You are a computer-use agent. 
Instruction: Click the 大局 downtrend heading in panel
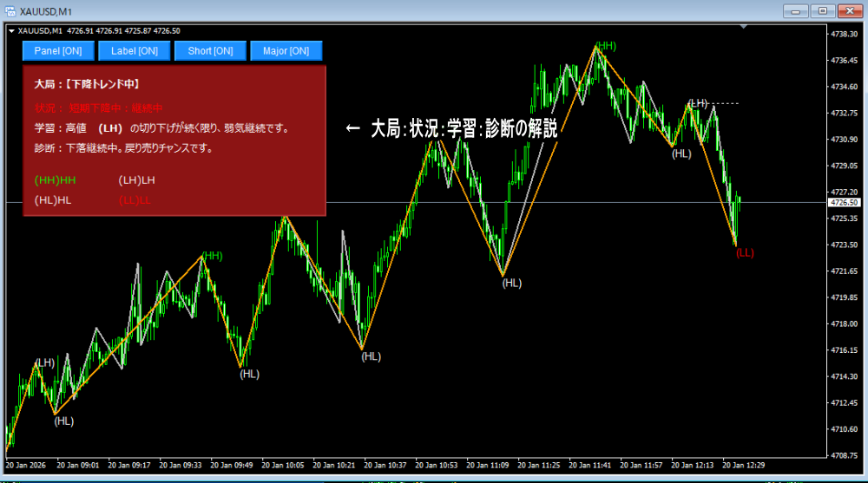[87, 84]
